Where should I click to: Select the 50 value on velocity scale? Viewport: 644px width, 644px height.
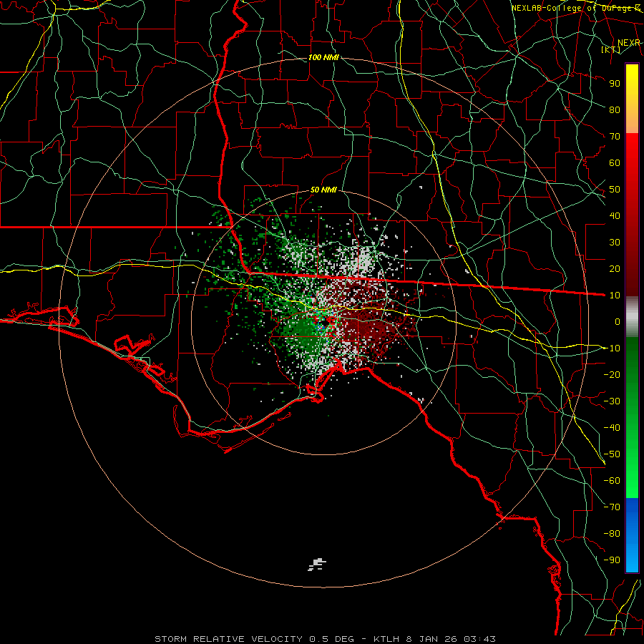[x=615, y=190]
